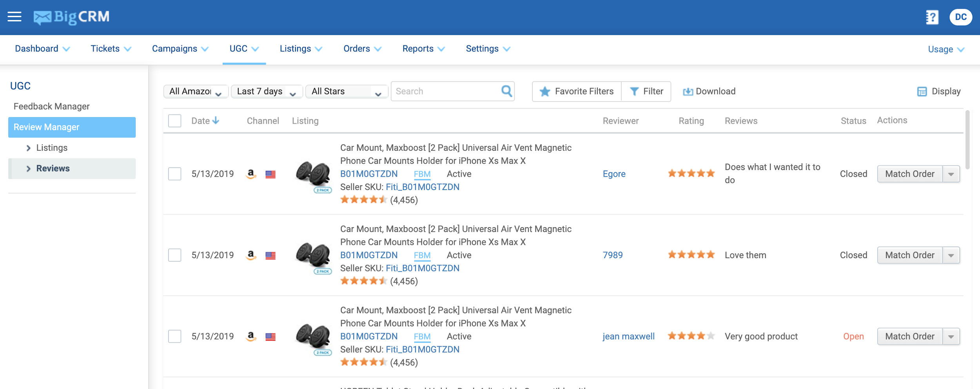The height and width of the screenshot is (389, 980).
Task: Open the Usage dropdown menu
Action: click(946, 49)
